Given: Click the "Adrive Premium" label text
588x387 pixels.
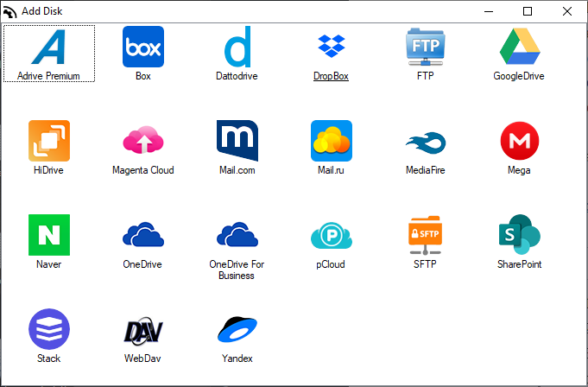Looking at the screenshot, I should pyautogui.click(x=48, y=76).
